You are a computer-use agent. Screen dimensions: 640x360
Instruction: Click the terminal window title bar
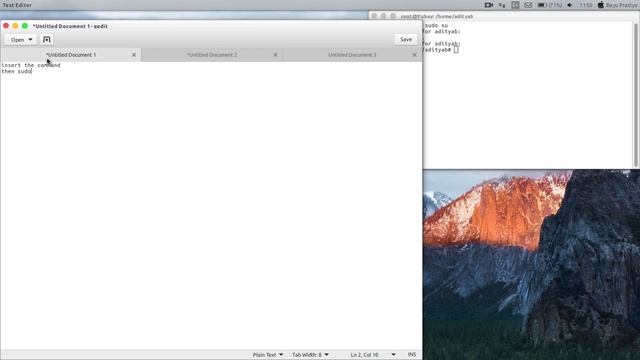tap(504, 16)
